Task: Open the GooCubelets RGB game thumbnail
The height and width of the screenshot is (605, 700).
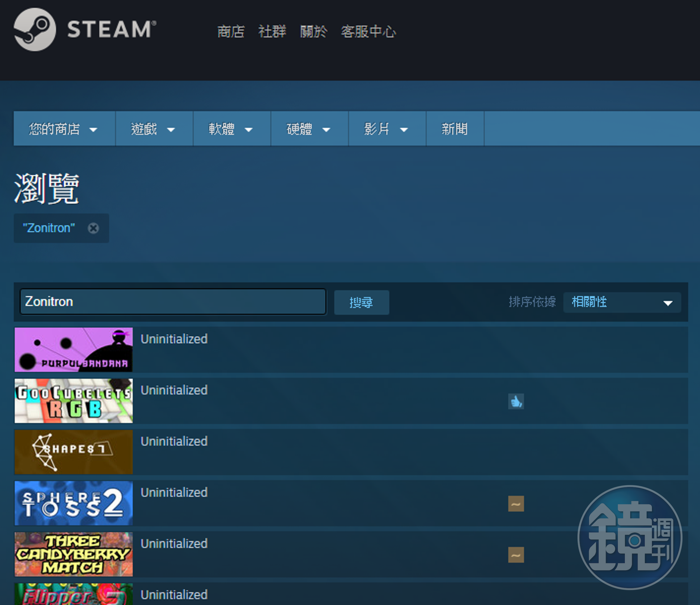Action: coord(74,400)
